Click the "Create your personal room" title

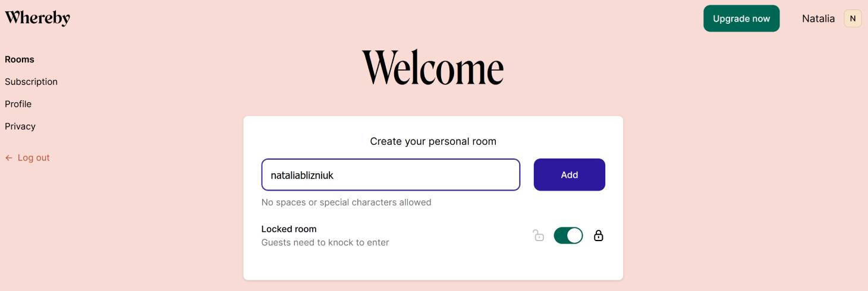pos(433,141)
